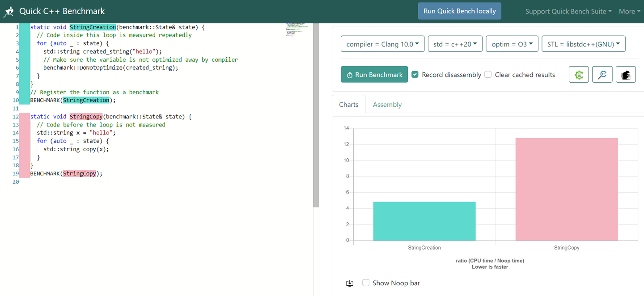644x296 pixels.
Task: Click the stopwatch icon on Run Benchmark
Action: pos(350,75)
